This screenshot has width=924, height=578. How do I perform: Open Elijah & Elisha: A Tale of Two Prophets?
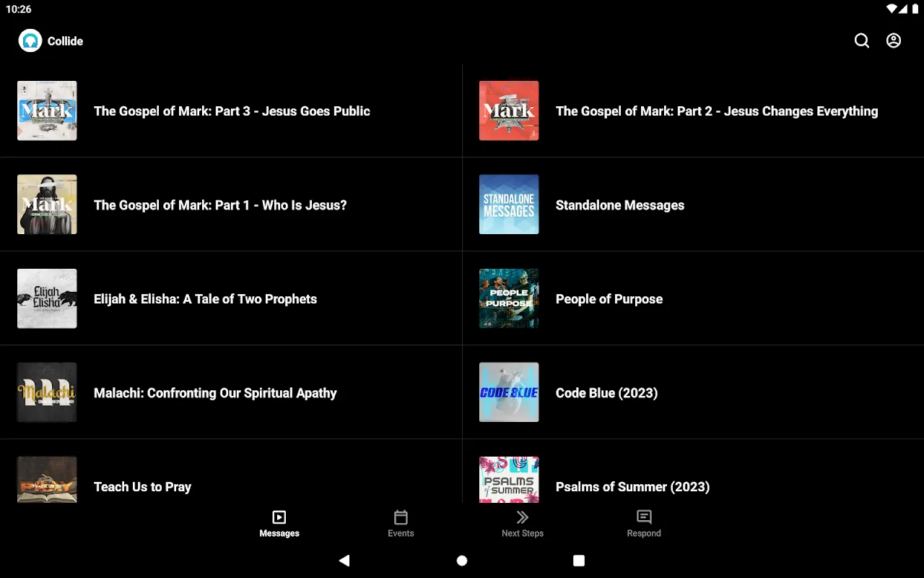click(x=205, y=299)
